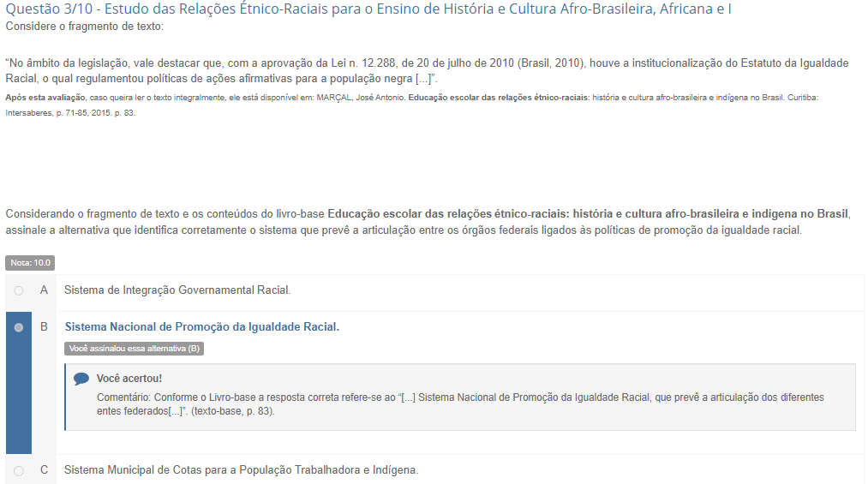Click the "Nota: 10.0" grade badge
Screen dimensions: 868x484
point(30,263)
